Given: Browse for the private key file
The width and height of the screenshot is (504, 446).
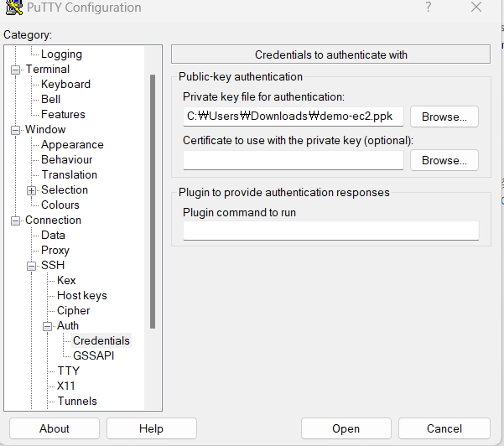Looking at the screenshot, I should (x=444, y=117).
